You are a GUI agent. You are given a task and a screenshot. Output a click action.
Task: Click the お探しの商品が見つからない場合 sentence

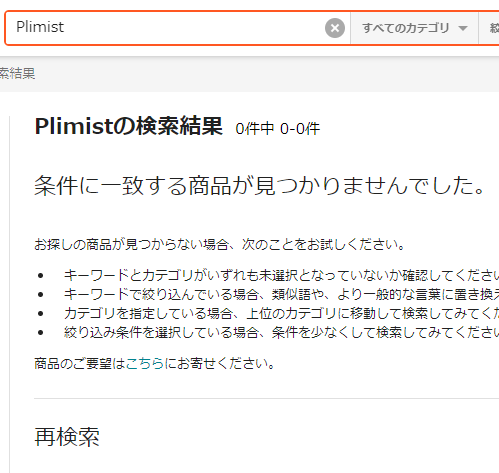pyautogui.click(x=220, y=245)
